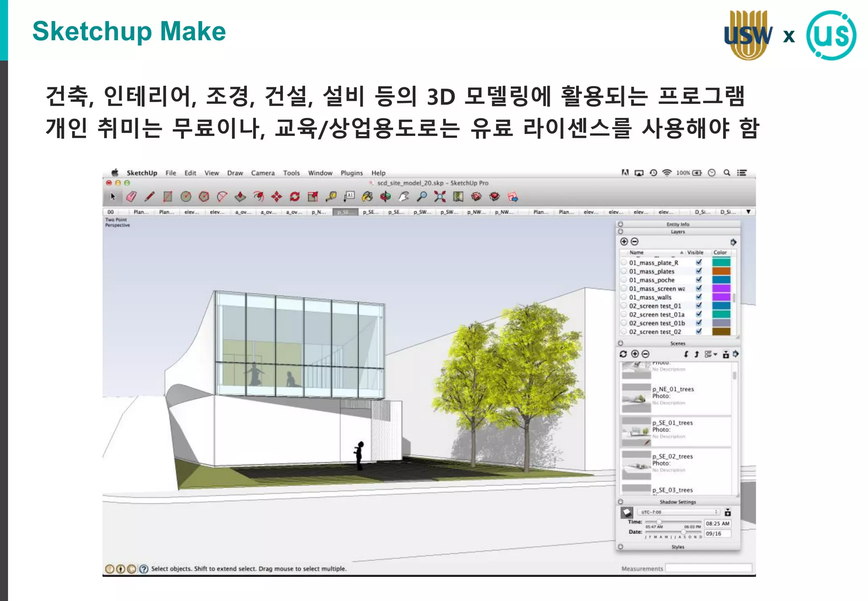The image size is (868, 601).
Task: Pick the Tape Measure tool
Action: [x=331, y=197]
